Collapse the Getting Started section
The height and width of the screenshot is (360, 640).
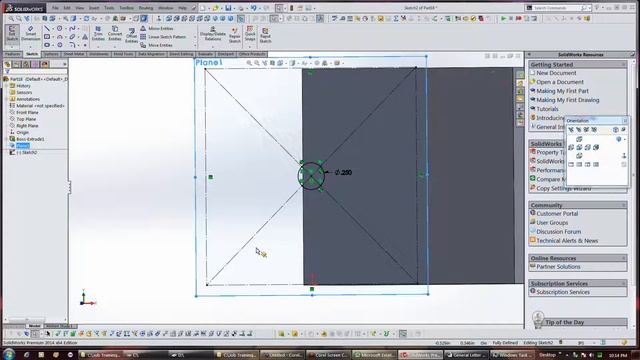(623, 64)
